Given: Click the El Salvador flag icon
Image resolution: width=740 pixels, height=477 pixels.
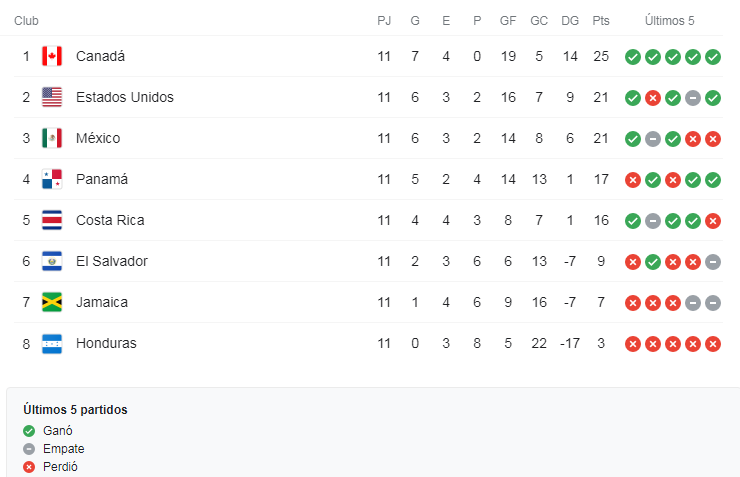Looking at the screenshot, I should [52, 261].
